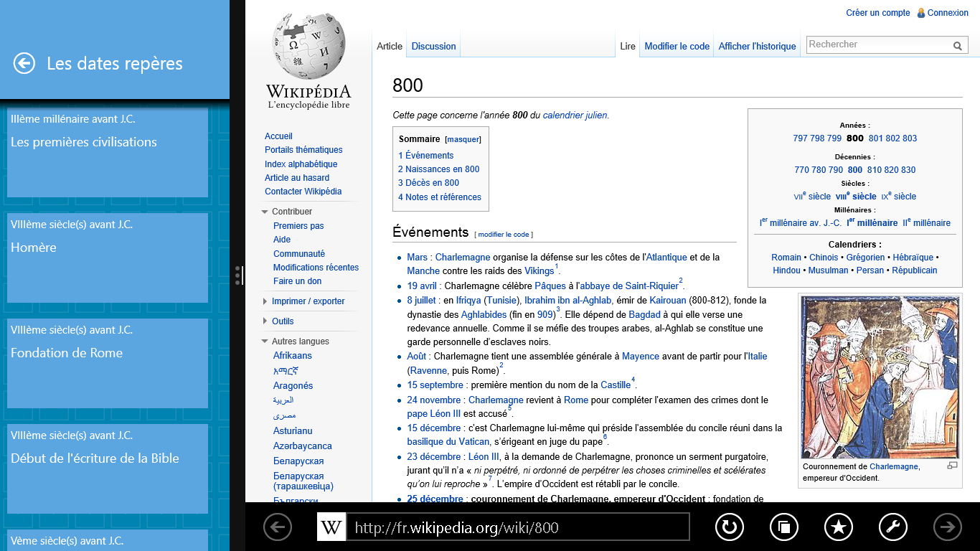Hide the Sommaire with masquer
Viewport: 980px width, 551px height.
463,140
